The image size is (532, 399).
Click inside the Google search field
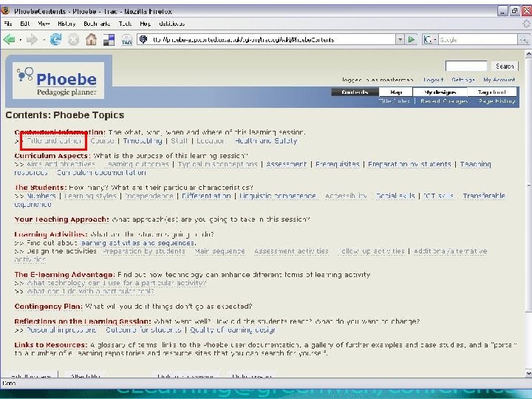[478, 40]
